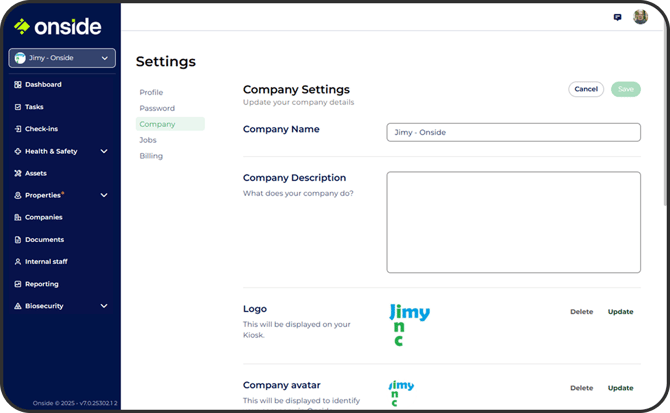Open Check-ins in sidebar
Image resolution: width=670 pixels, height=413 pixels.
[x=41, y=129]
